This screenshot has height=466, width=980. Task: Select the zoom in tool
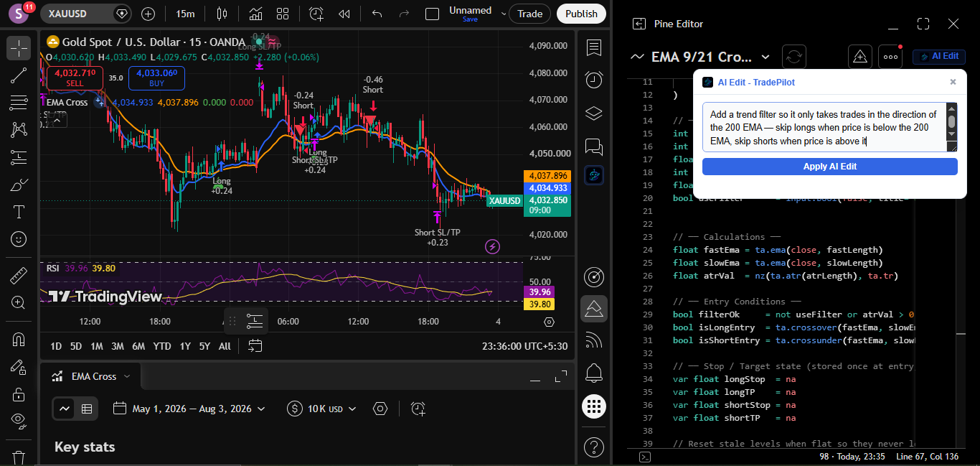click(19, 303)
